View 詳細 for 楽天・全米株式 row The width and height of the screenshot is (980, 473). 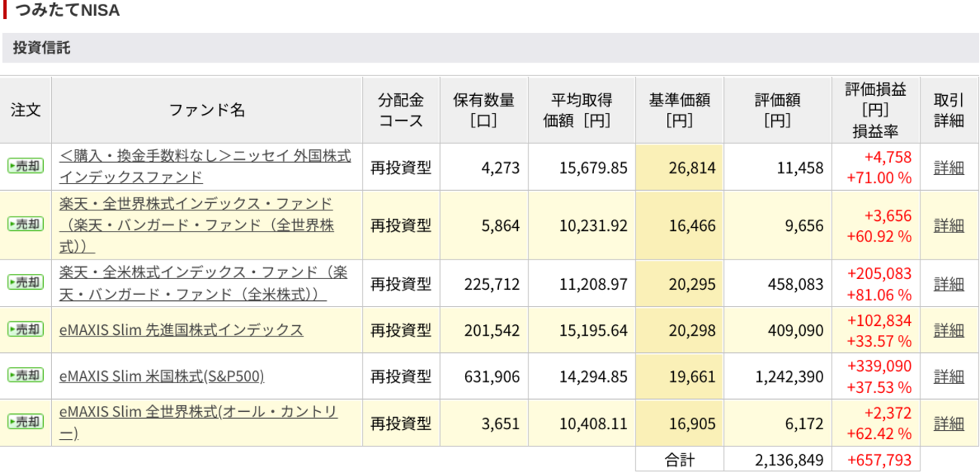pyautogui.click(x=948, y=284)
